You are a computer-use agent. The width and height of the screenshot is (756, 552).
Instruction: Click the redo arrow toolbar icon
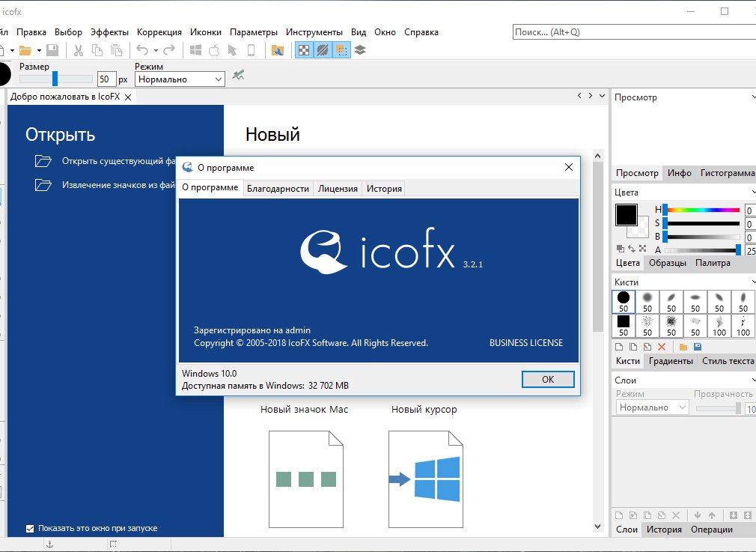point(169,50)
